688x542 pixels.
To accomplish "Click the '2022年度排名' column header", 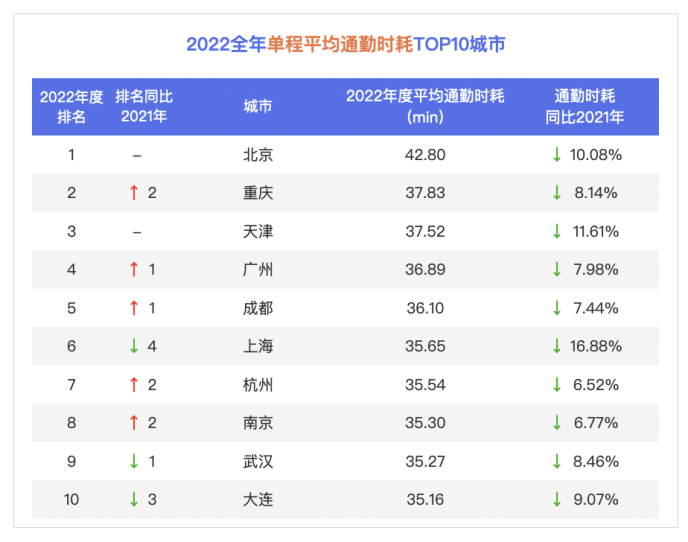I will [x=71, y=107].
